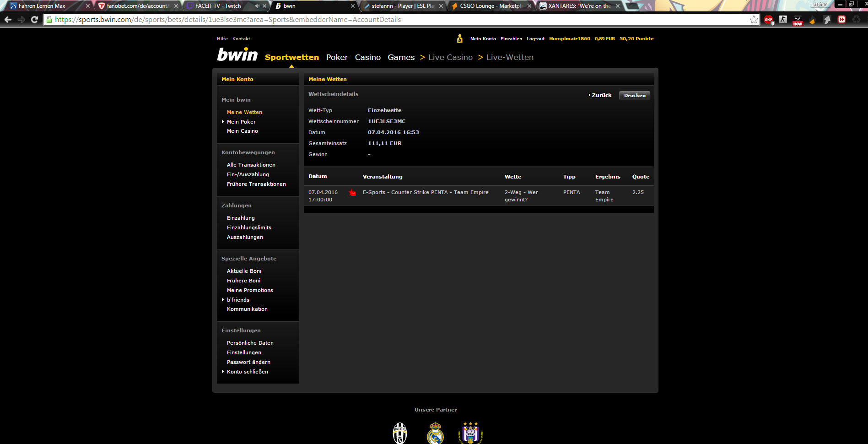Click the 50,20 Punkte balance
Image resolution: width=868 pixels, height=444 pixels.
(636, 39)
